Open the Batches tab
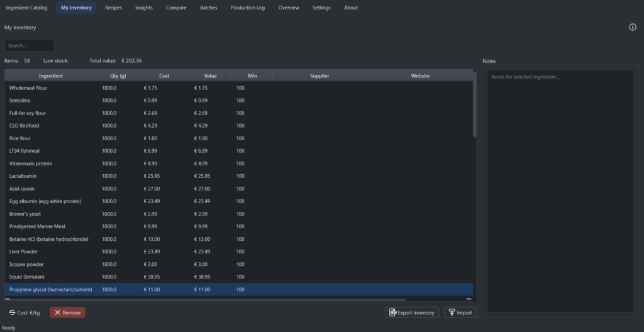 (208, 8)
